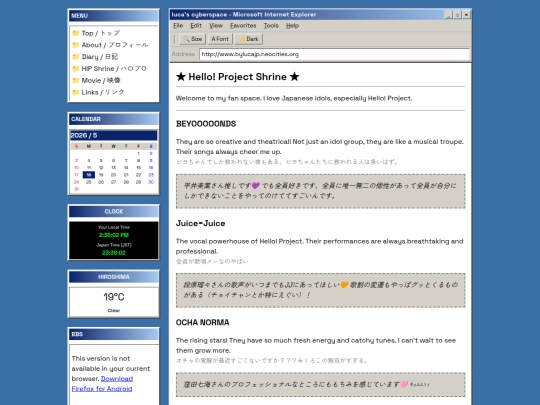540x405 pixels.
Task: Open the Top folder icon in menu
Action: [76, 33]
